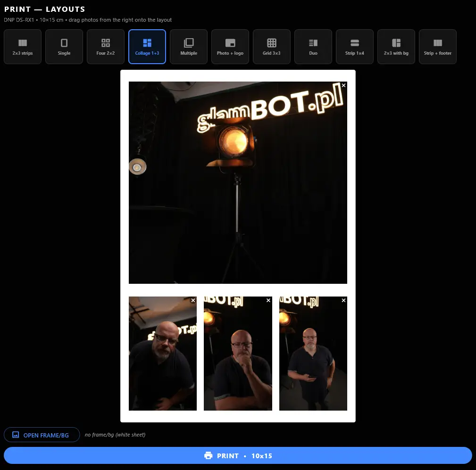Viewport: 476px width, 470px height.
Task: Remove the large glamBOT spotlight photo
Action: [x=343, y=85]
